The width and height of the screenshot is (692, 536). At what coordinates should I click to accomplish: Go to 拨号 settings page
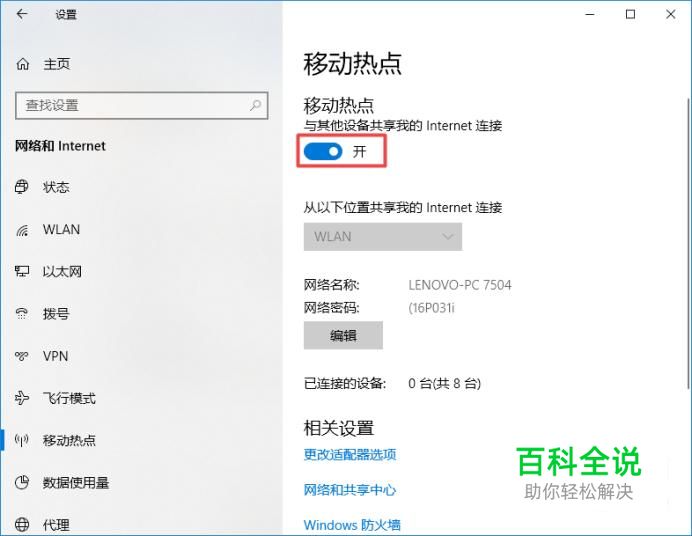[56, 314]
